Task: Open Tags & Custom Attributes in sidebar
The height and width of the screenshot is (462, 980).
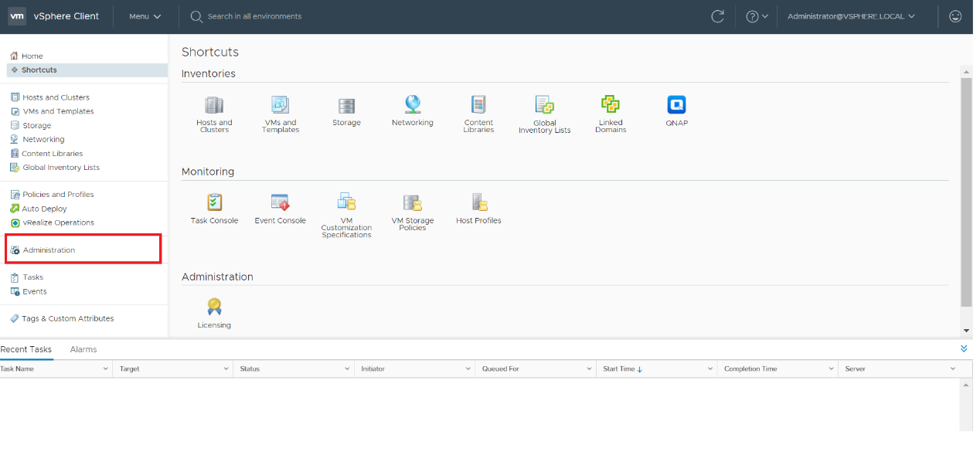Action: coord(67,318)
